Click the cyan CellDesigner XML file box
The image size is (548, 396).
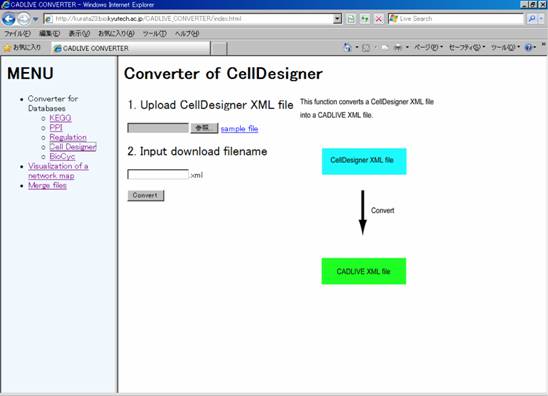coord(364,161)
